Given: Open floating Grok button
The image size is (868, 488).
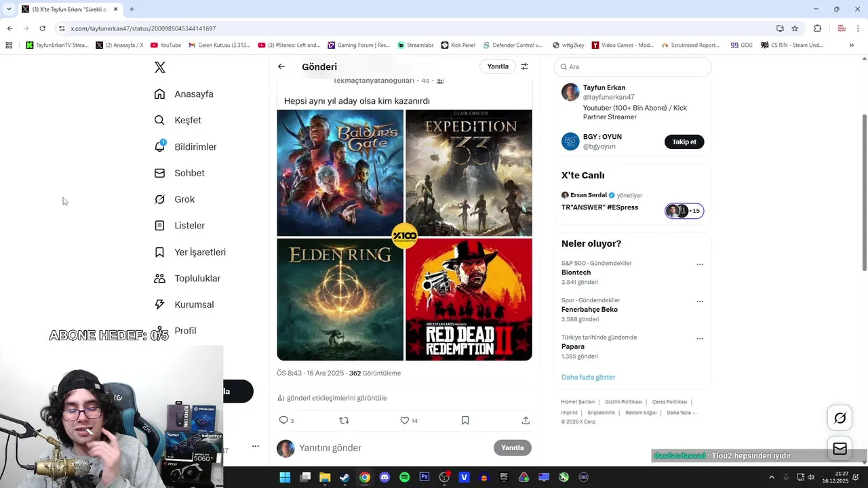Looking at the screenshot, I should 840,418.
